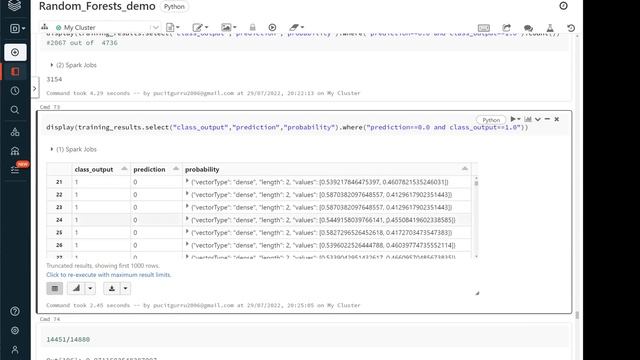640x360 pixels.
Task: Click the chart dashboard icon in cell toolbar
Action: (528, 119)
